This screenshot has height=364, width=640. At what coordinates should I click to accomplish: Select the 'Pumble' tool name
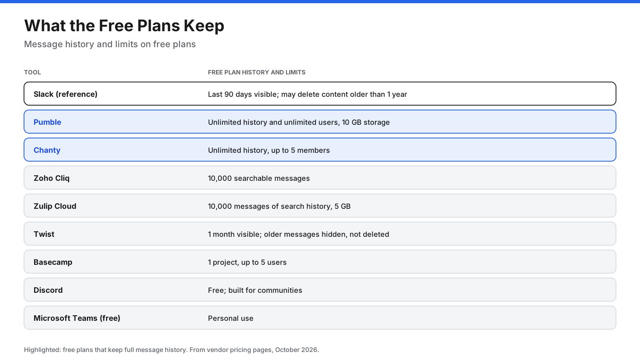(x=47, y=122)
